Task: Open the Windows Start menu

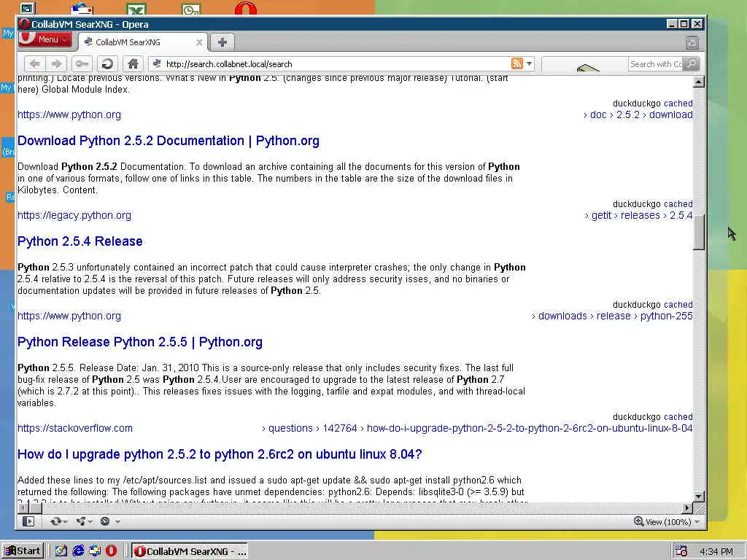Action: 23,551
